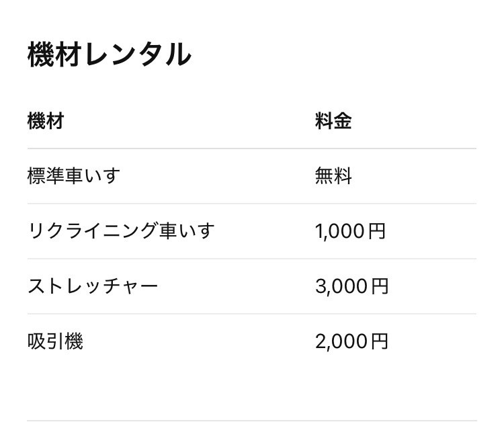Select the リクライニング車いす equipment name
Screen dimensions: 504x422
121,231
